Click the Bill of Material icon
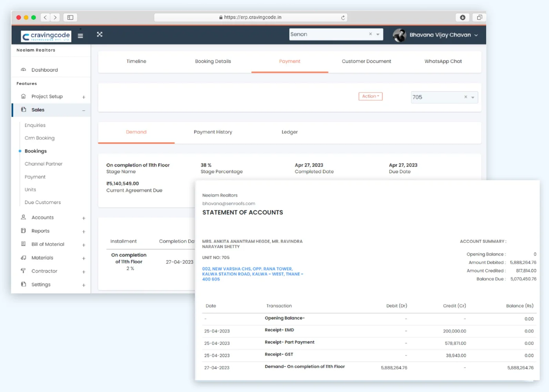Viewport: 549px width, 392px height. pyautogui.click(x=24, y=244)
